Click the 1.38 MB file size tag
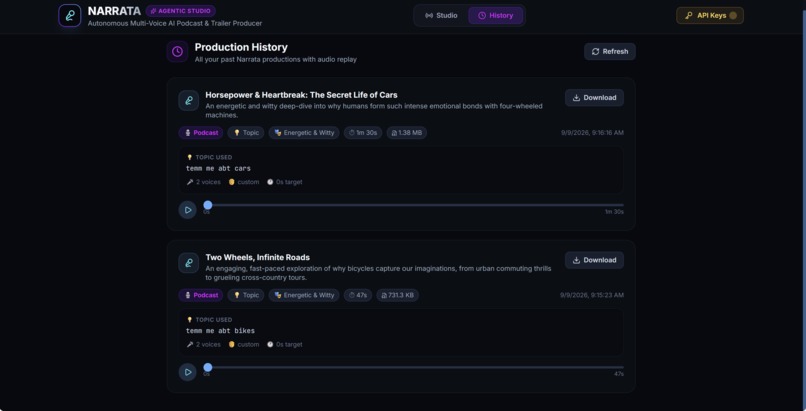The image size is (806, 411). point(407,133)
